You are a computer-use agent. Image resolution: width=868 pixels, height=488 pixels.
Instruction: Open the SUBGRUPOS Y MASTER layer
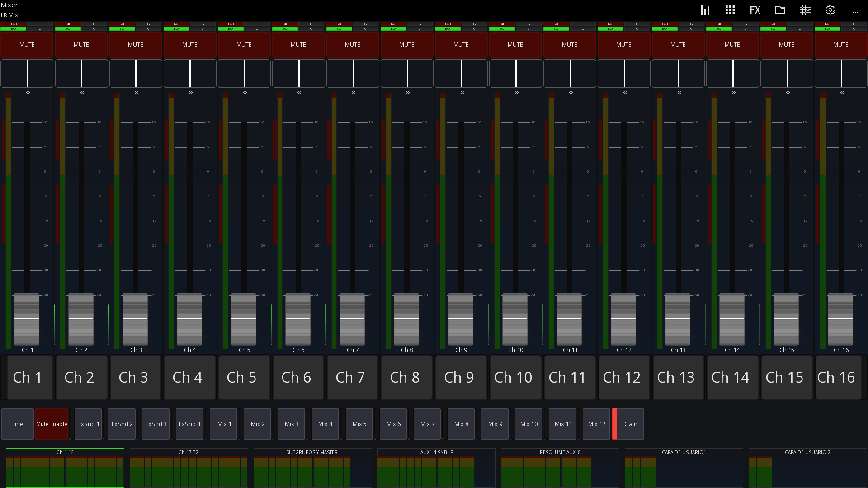coord(312,468)
